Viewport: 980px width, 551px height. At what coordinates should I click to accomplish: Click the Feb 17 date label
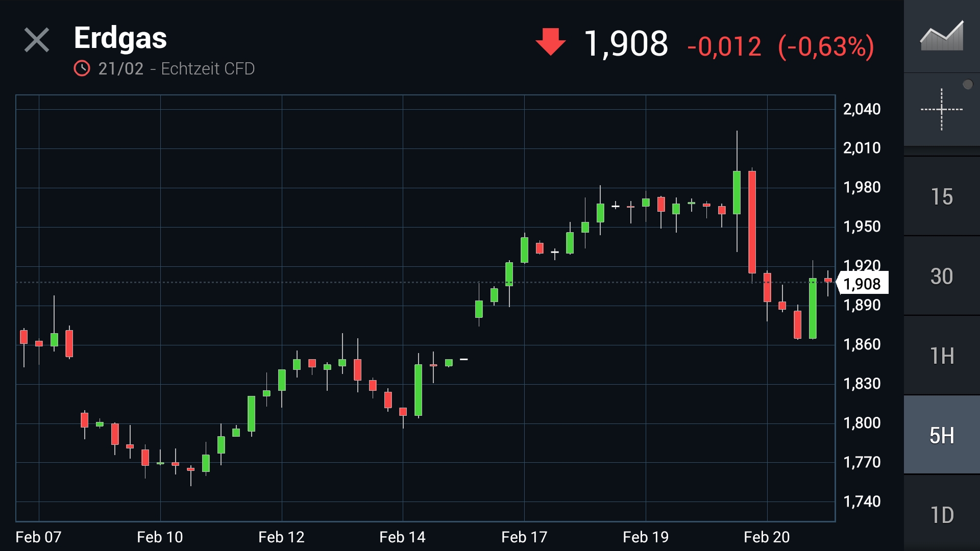point(524,537)
